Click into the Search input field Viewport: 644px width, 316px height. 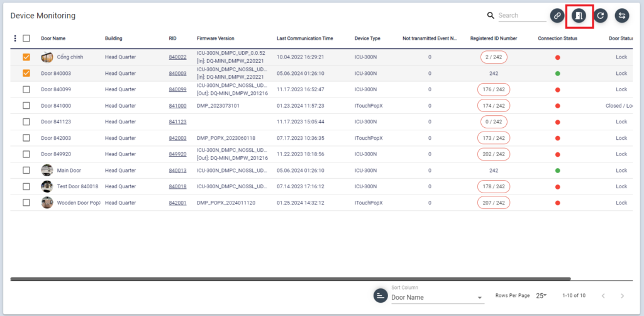click(x=521, y=16)
